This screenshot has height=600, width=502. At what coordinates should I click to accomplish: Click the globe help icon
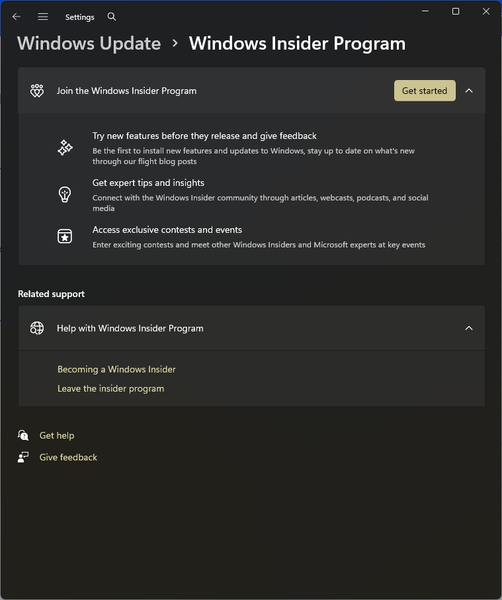click(x=37, y=328)
